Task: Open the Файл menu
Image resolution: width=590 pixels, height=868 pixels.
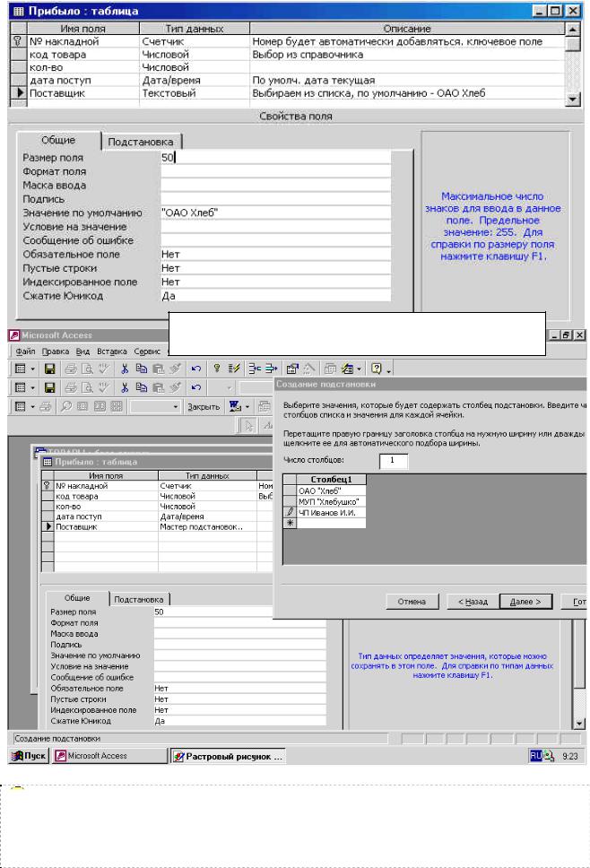Action: pos(25,352)
